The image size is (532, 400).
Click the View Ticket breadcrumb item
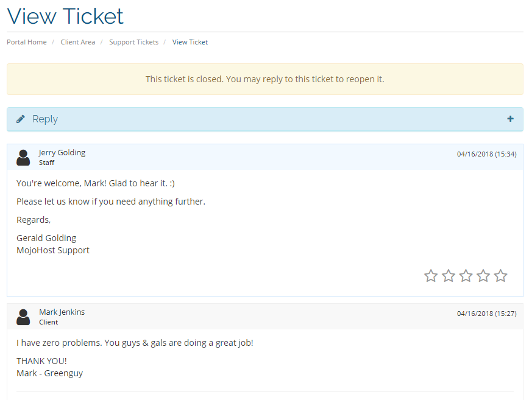click(x=190, y=42)
